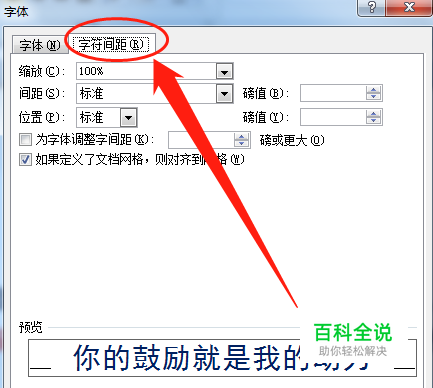
Task: Select the 字符间距(R) tab
Action: 112,44
